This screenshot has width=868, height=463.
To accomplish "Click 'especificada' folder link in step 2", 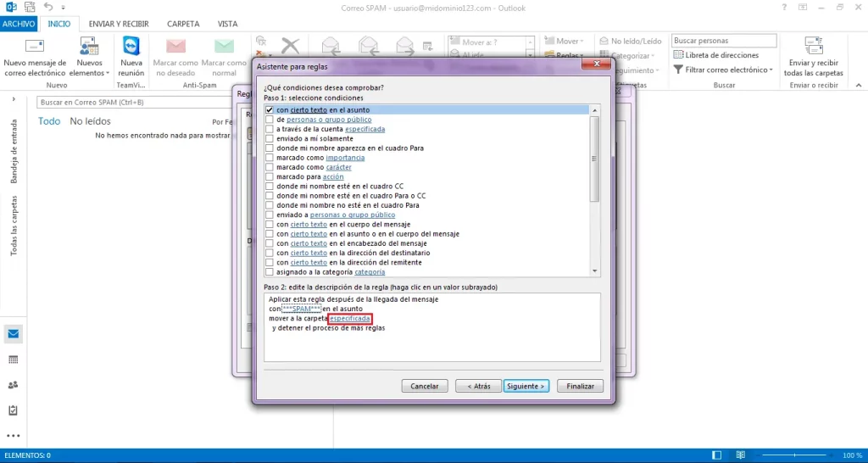I will (x=350, y=319).
